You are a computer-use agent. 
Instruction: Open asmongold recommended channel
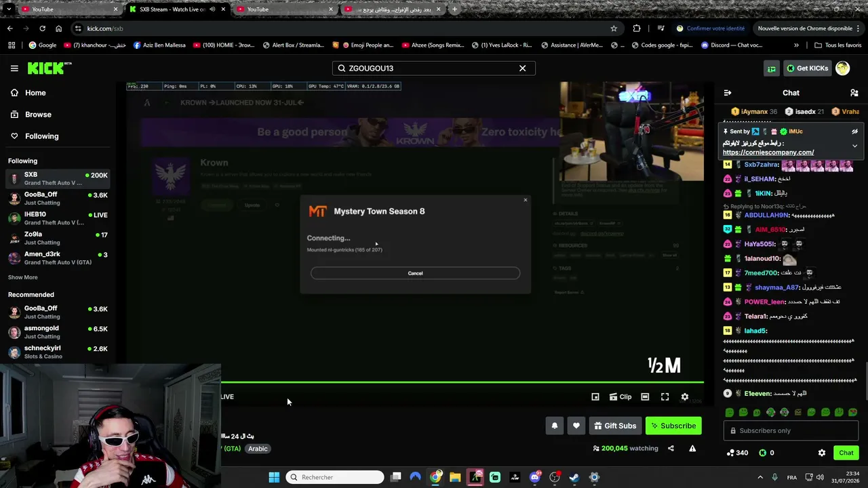pyautogui.click(x=58, y=332)
